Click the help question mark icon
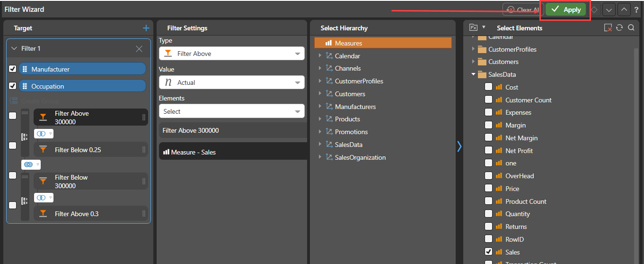The height and width of the screenshot is (264, 644). [x=636, y=9]
